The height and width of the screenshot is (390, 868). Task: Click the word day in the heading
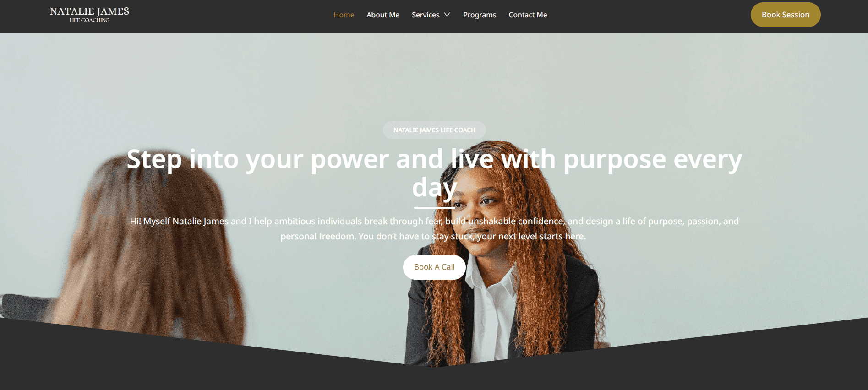(x=434, y=188)
